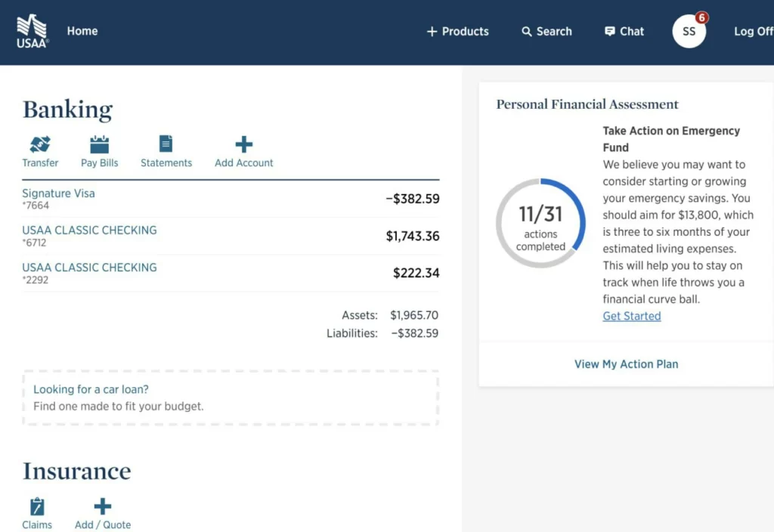
Task: Click the Liabilities total -$382.59
Action: point(415,333)
